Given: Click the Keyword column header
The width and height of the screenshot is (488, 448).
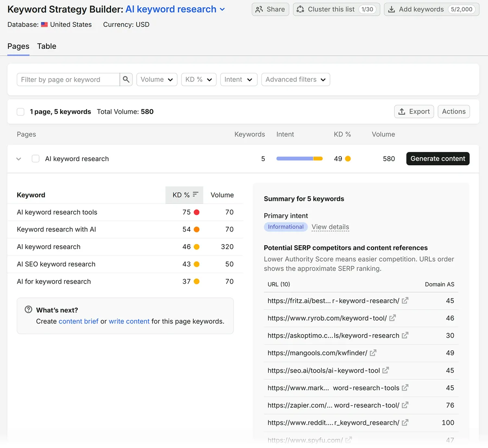Looking at the screenshot, I should 31,195.
